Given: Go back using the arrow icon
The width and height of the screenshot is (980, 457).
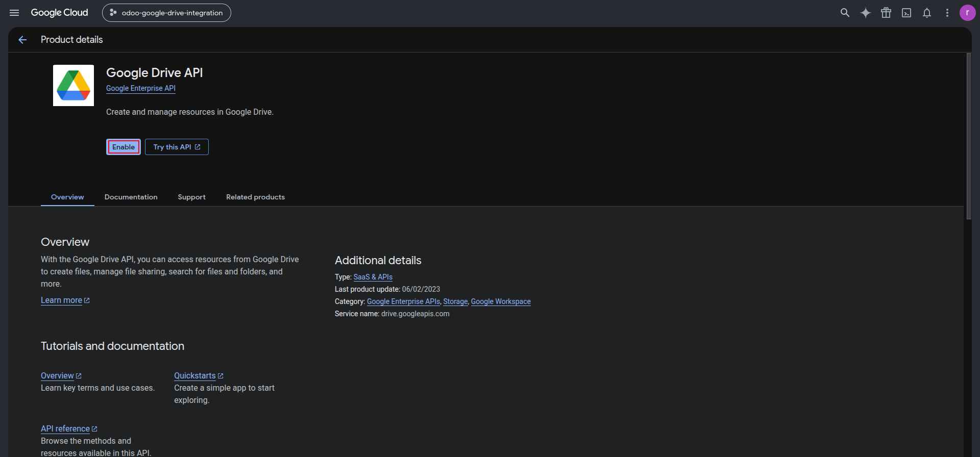Looking at the screenshot, I should pos(22,40).
